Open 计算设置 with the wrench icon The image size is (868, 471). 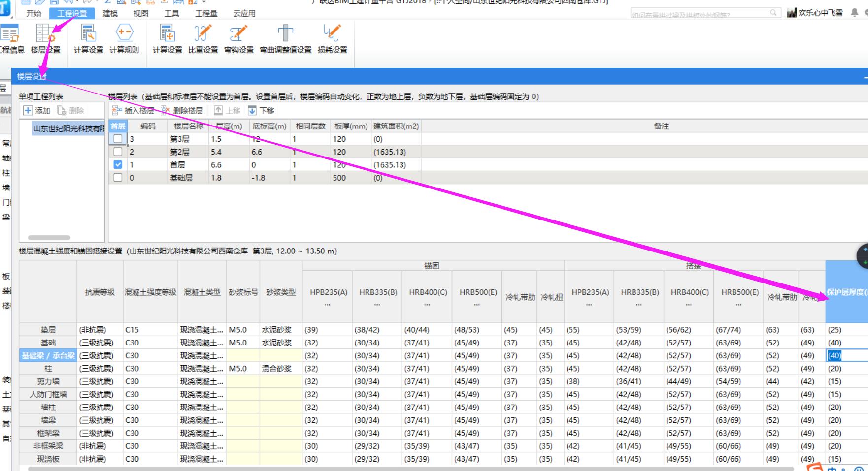[89, 39]
